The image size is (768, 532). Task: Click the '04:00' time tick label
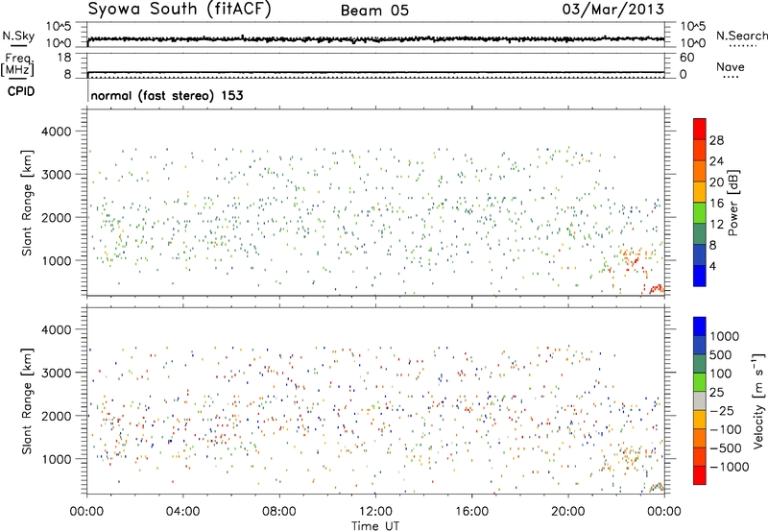tap(182, 512)
